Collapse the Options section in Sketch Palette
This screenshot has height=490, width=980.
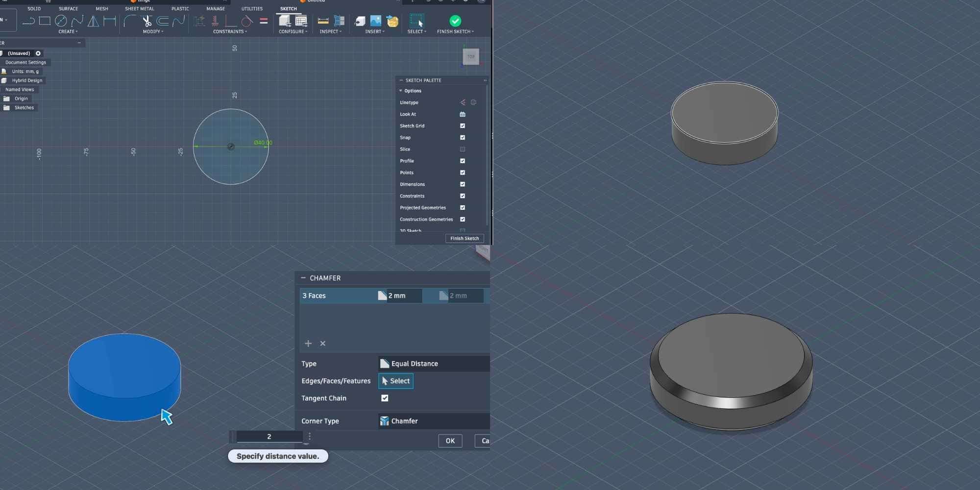401,91
